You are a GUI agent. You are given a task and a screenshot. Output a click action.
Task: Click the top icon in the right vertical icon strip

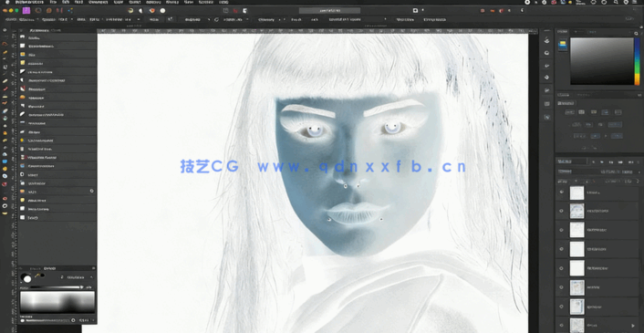[x=546, y=40]
